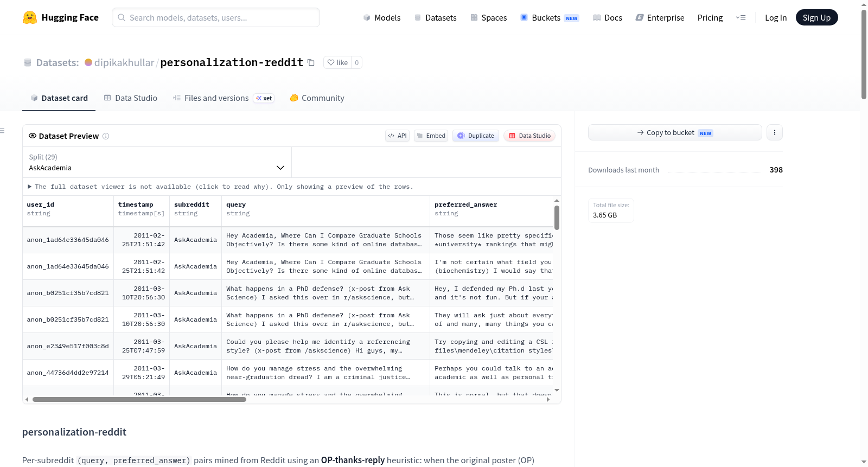
Task: Click query about identifying a referencing style
Action: (325, 346)
